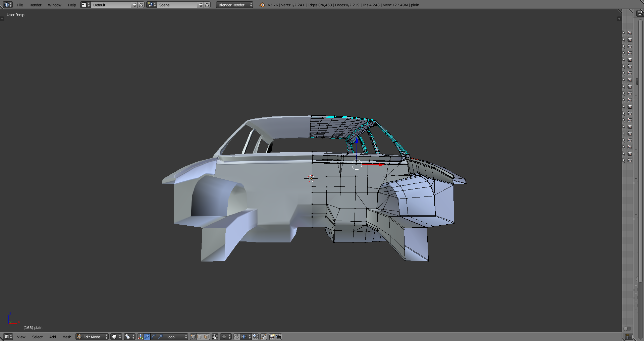644x341 pixels.
Task: Open the Mesh menu
Action: pyautogui.click(x=67, y=337)
